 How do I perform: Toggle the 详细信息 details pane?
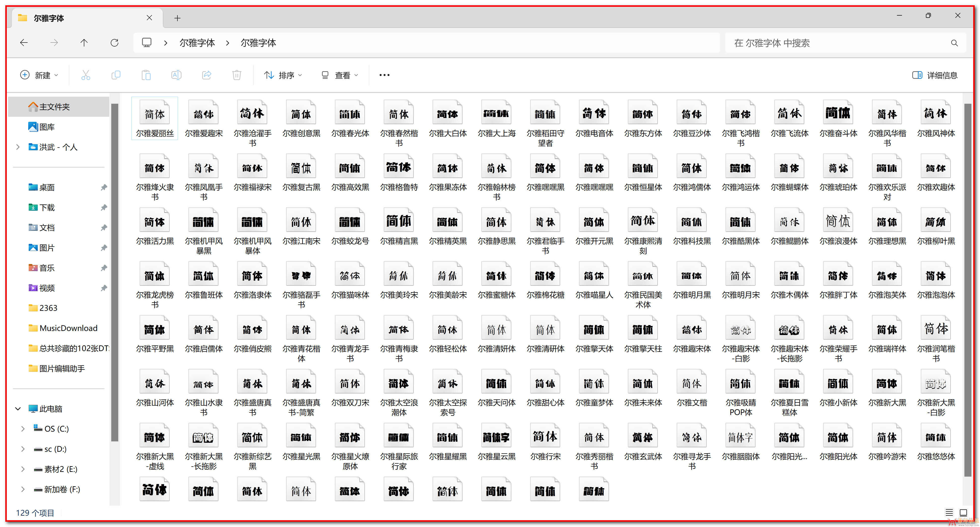click(935, 75)
